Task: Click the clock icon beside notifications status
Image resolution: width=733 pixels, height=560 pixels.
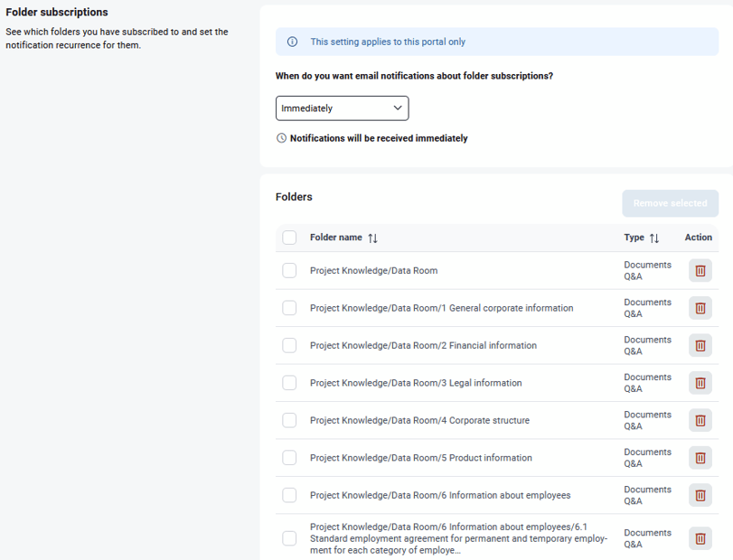Action: click(x=281, y=139)
